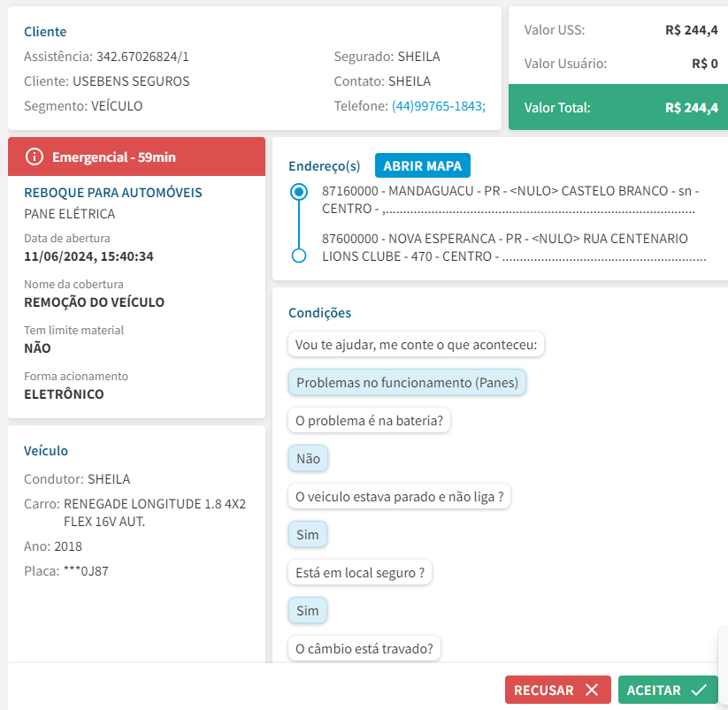The height and width of the screenshot is (710, 728).
Task: Click 'Problemas no funcionamento (Panes)' answer
Action: pyautogui.click(x=407, y=382)
